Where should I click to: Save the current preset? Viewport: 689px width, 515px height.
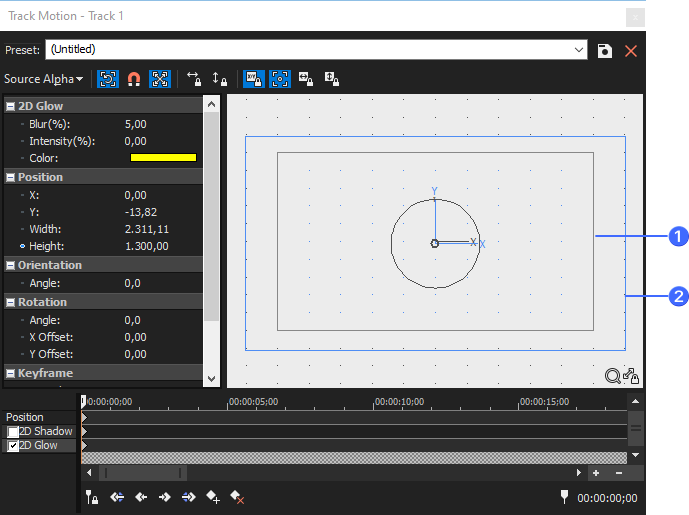(x=605, y=50)
